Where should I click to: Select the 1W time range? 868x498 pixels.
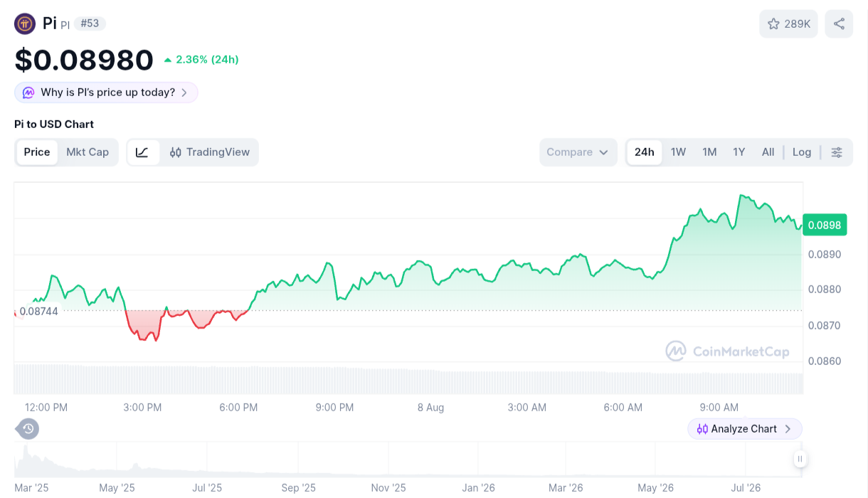[x=679, y=152]
